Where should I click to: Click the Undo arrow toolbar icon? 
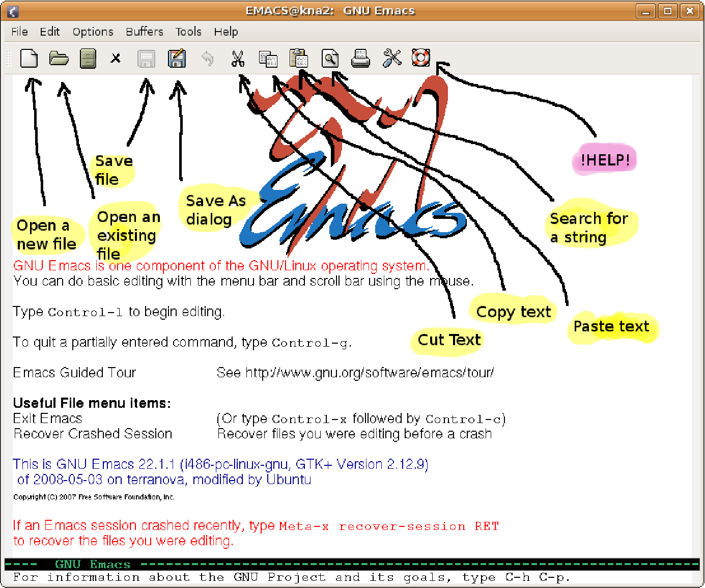[207, 59]
